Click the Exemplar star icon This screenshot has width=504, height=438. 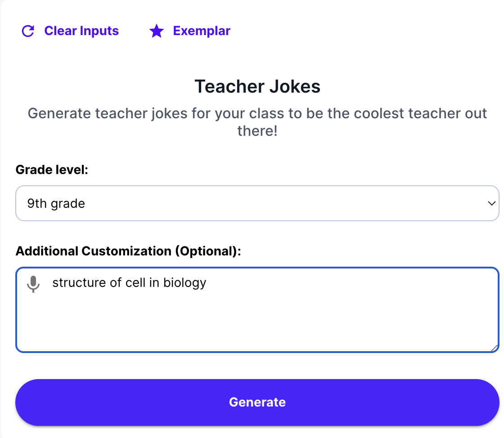coord(157,31)
